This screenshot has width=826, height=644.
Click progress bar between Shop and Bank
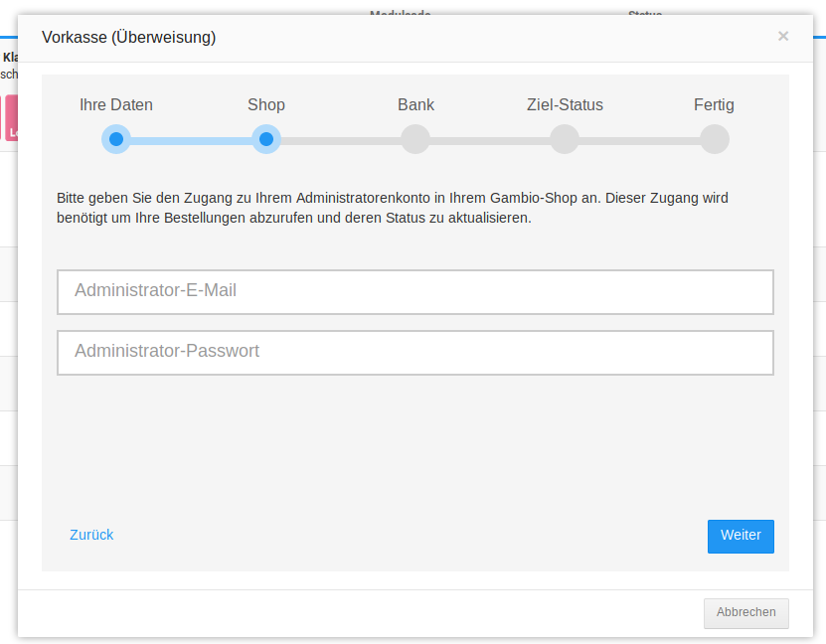click(340, 140)
